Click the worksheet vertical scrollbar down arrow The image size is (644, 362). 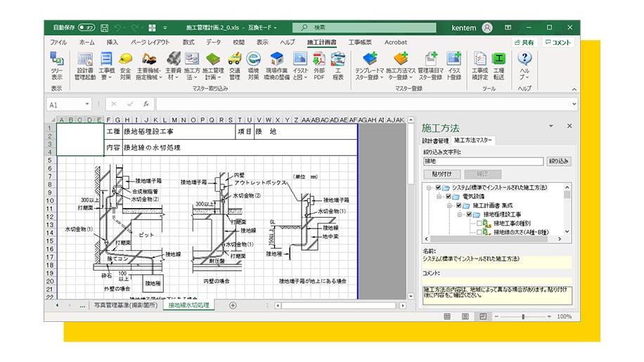click(x=411, y=296)
